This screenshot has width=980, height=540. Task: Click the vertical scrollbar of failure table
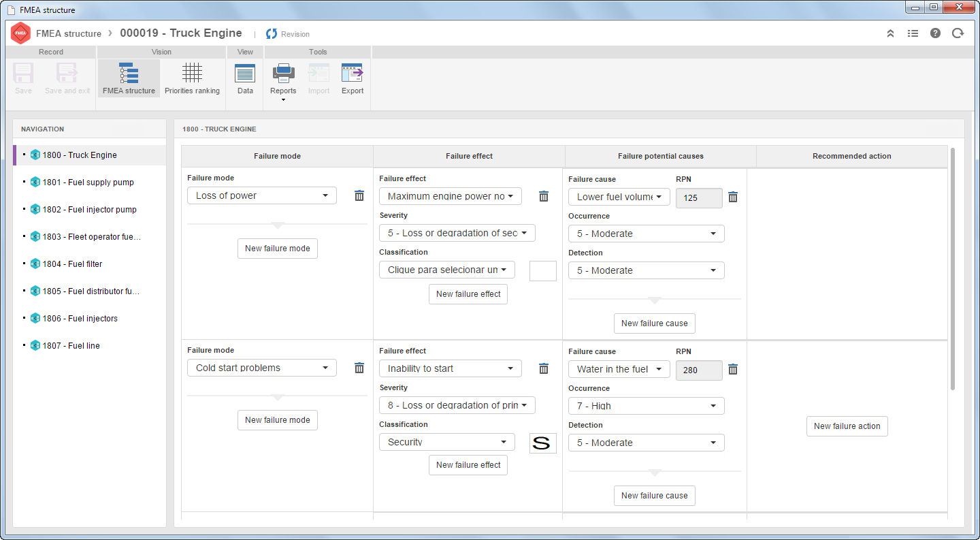(952, 269)
